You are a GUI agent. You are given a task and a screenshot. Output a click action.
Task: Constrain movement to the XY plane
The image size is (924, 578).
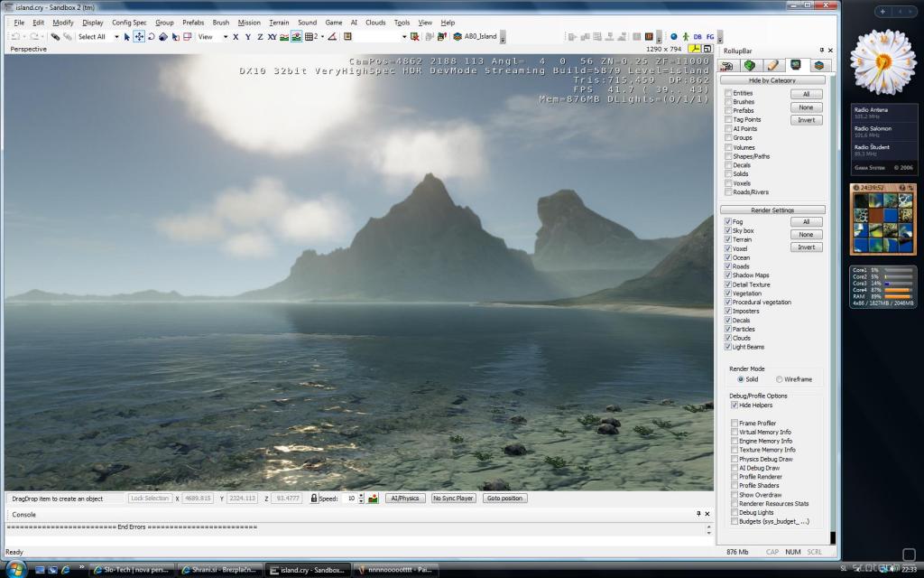click(272, 36)
